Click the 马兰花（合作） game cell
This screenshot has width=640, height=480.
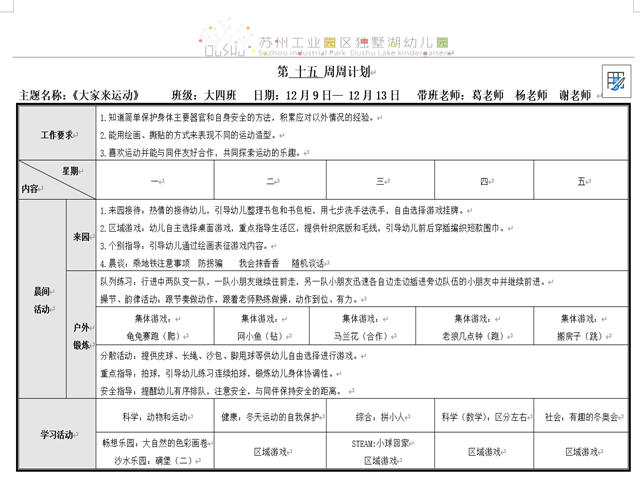click(362, 327)
